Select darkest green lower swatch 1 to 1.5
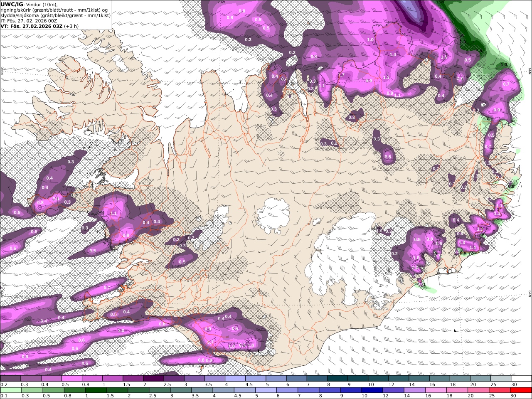 click(96, 390)
